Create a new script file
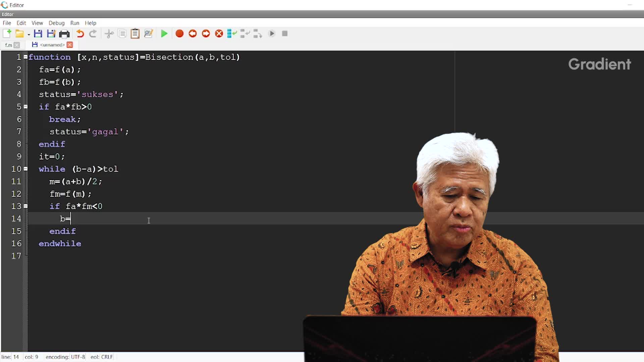The height and width of the screenshot is (362, 644). click(x=7, y=34)
